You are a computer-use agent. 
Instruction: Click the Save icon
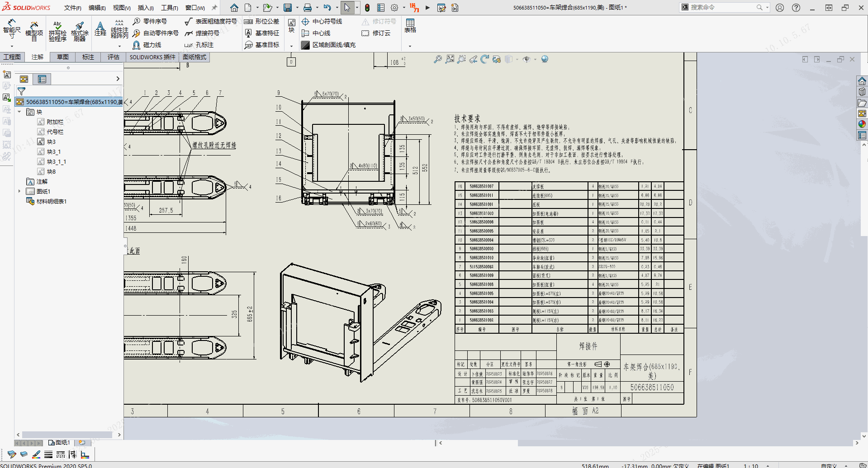coord(288,8)
